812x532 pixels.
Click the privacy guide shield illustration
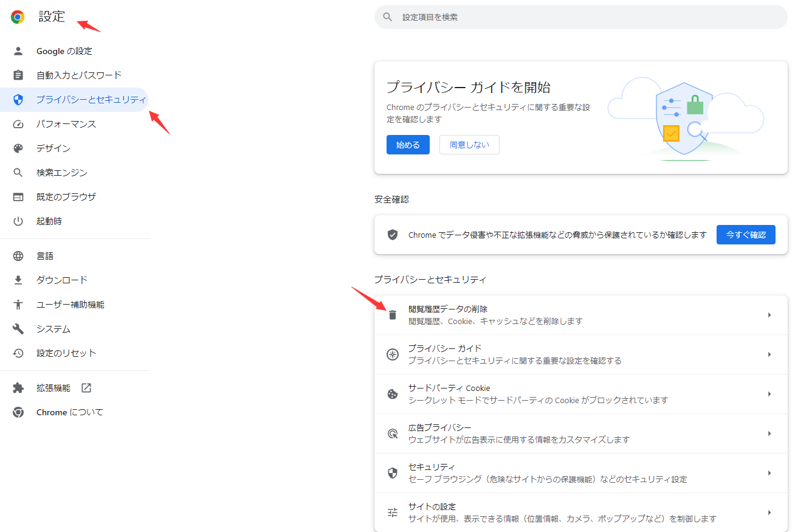tap(686, 119)
